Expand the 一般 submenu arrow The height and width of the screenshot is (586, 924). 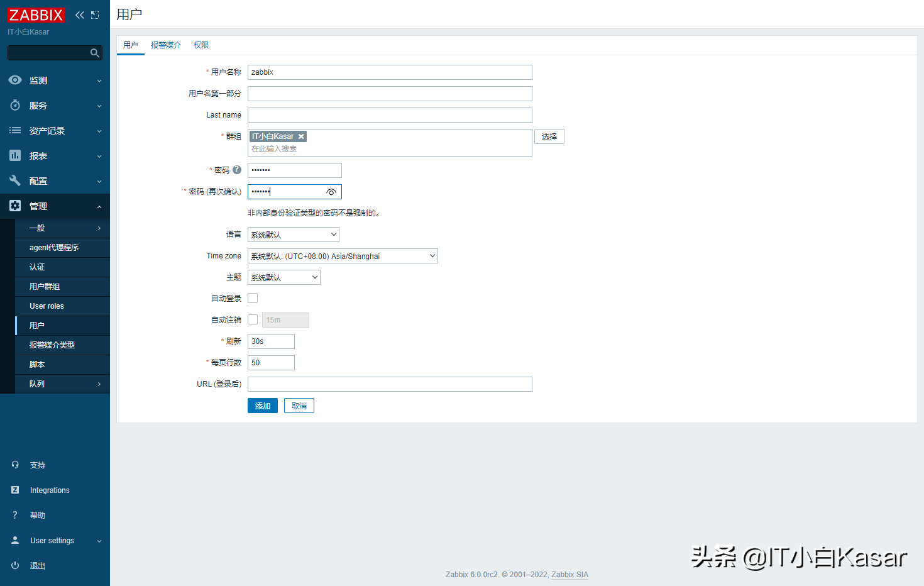[99, 228]
